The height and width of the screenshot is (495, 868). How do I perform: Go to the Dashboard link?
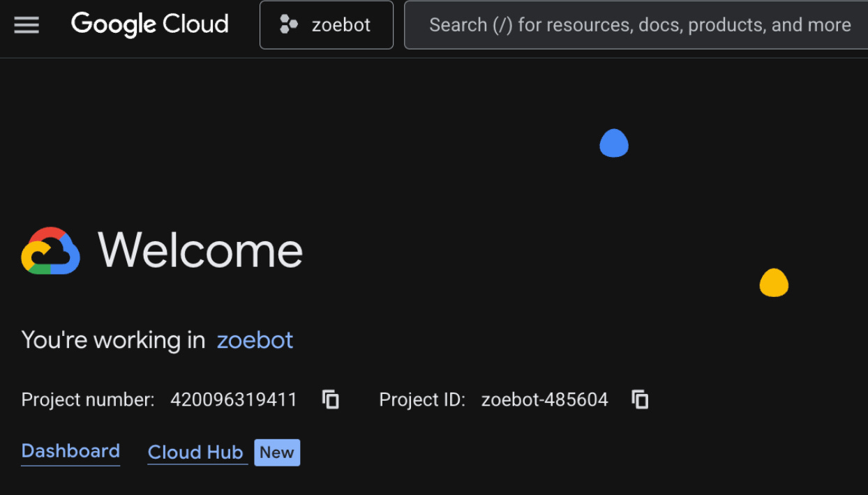(70, 451)
